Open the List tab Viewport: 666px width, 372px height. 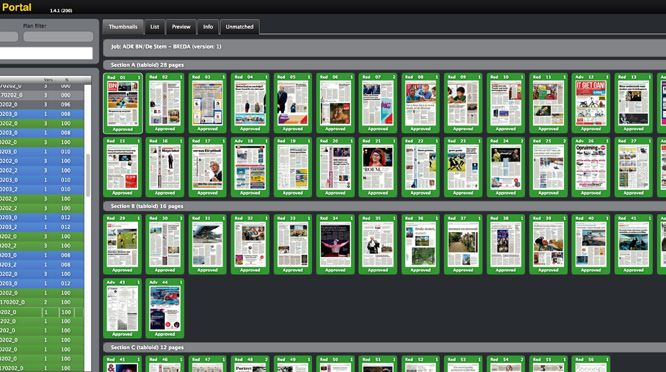[x=155, y=27]
